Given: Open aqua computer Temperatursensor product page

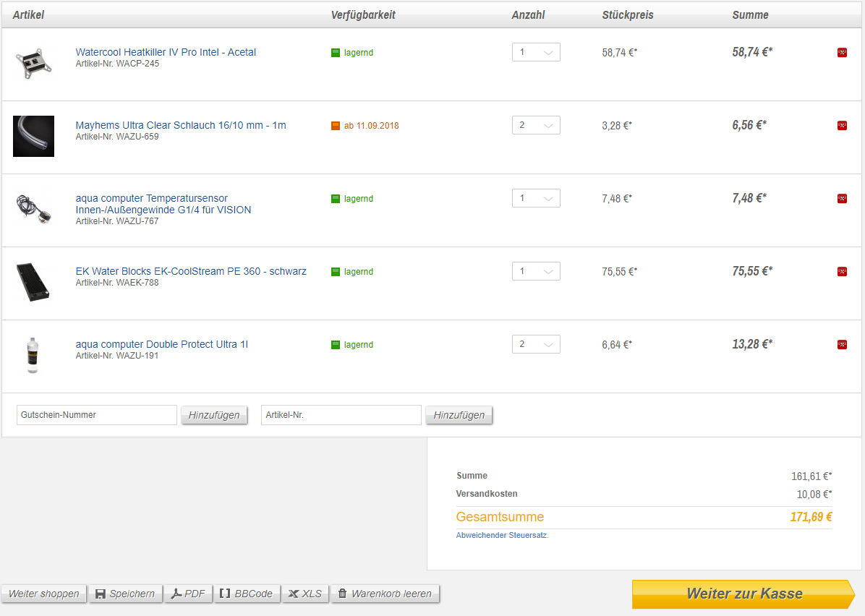Looking at the screenshot, I should tap(163, 204).
